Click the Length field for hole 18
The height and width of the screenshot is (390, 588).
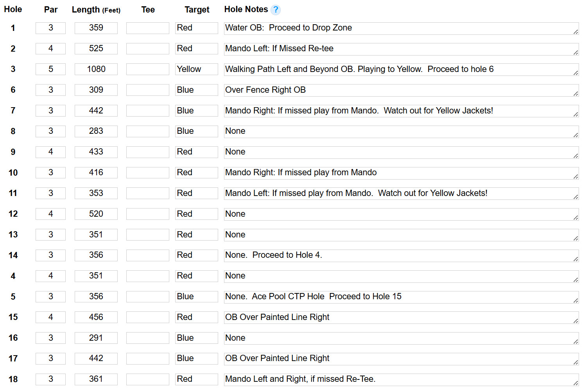(x=96, y=379)
